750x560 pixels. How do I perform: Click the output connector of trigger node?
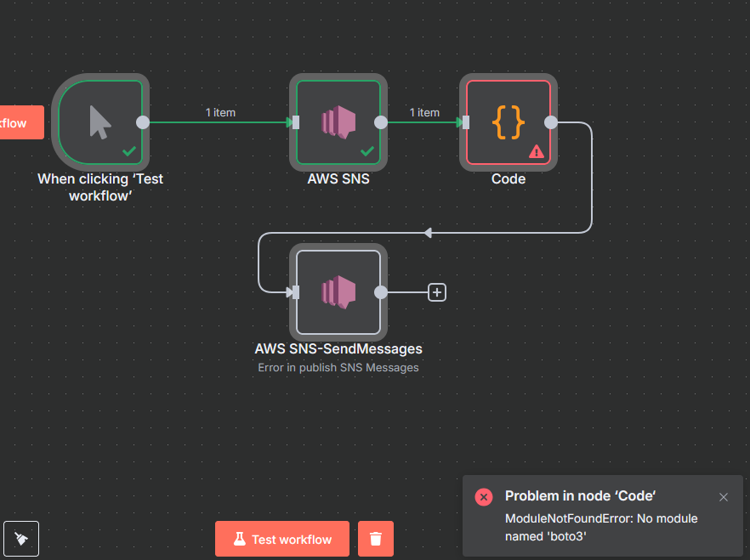tap(143, 122)
